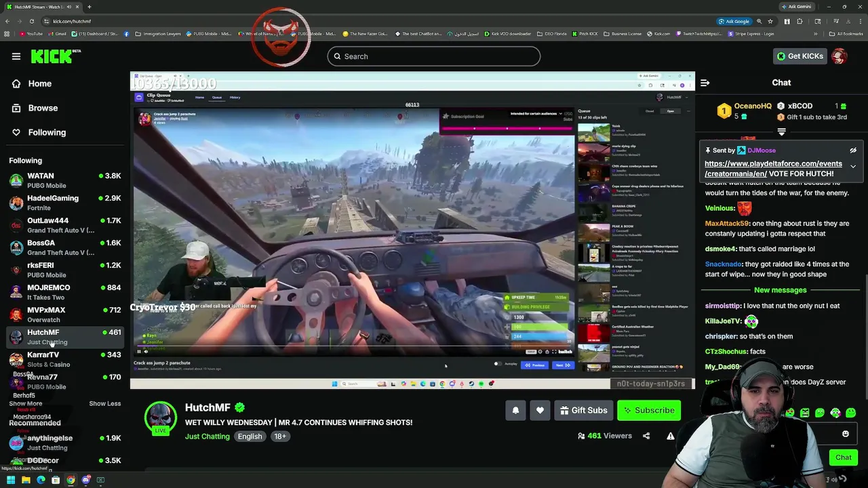Image resolution: width=868 pixels, height=488 pixels.
Task: Open the user profile avatar menu
Action: 839,56
